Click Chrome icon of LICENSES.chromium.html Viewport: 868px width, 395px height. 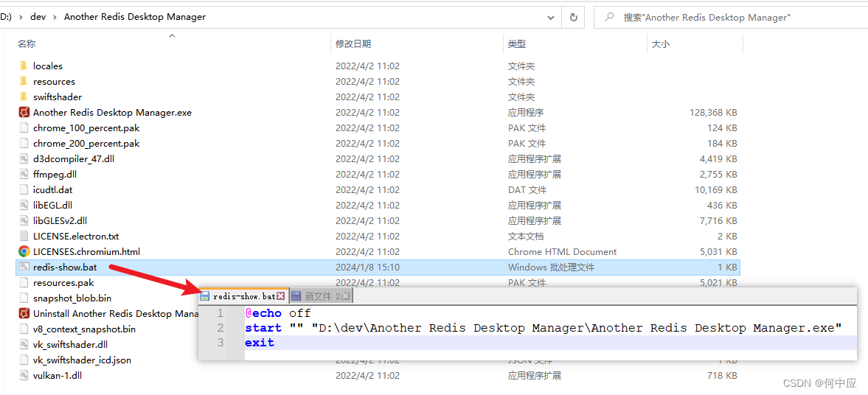click(24, 252)
